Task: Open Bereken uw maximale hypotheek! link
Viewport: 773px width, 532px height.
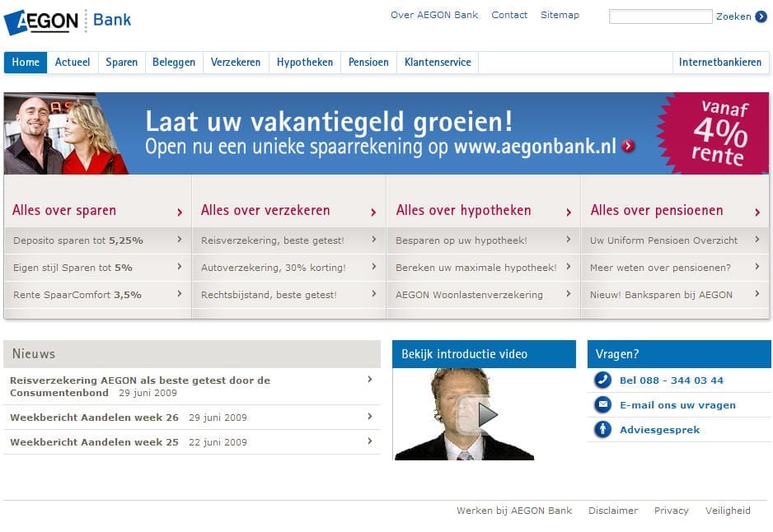Action: [476, 268]
